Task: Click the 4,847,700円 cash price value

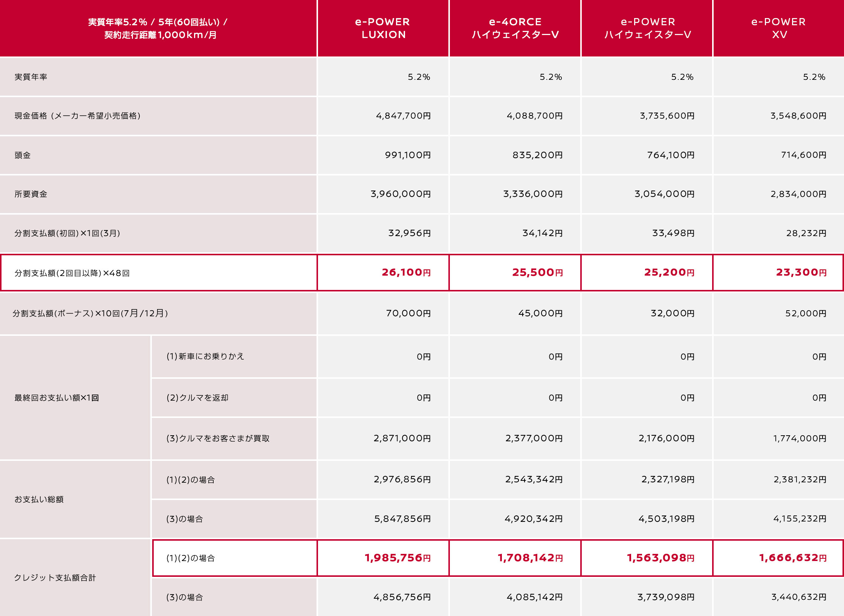Action: click(x=403, y=116)
